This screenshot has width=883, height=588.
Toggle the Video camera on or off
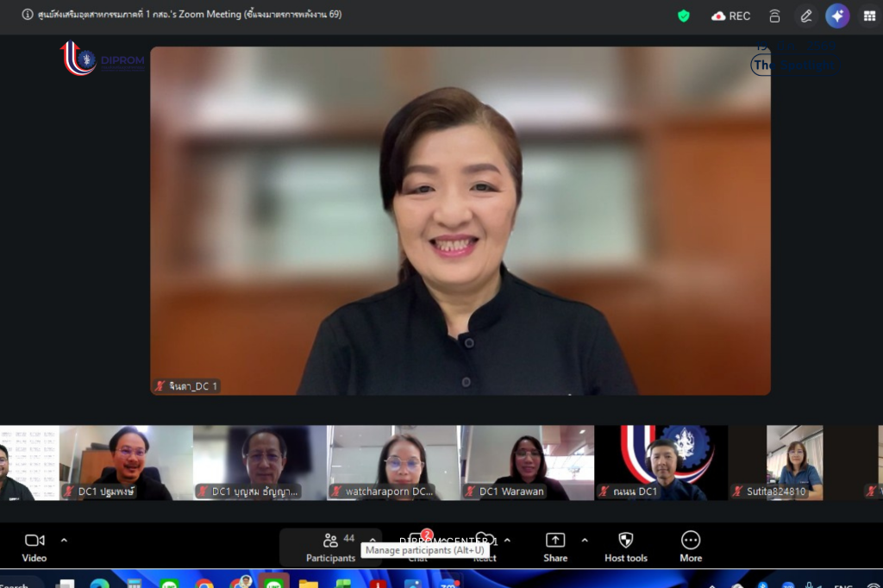[34, 545]
